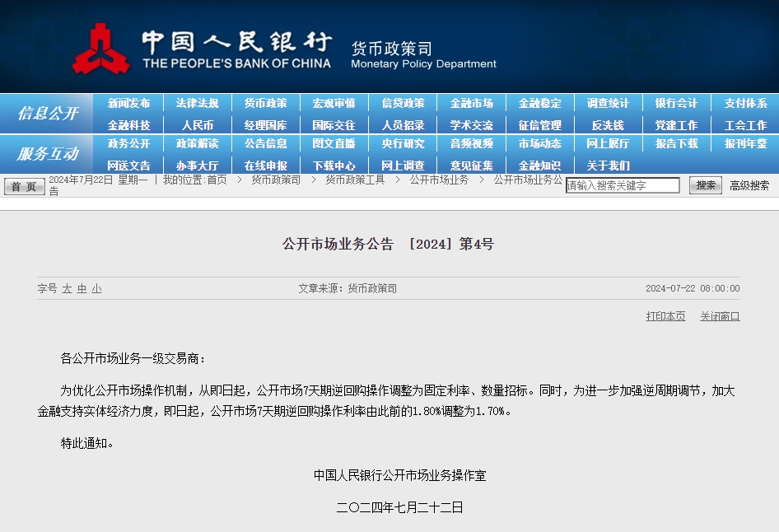
Task: Select 政策解读 in service menu
Action: click(x=198, y=143)
